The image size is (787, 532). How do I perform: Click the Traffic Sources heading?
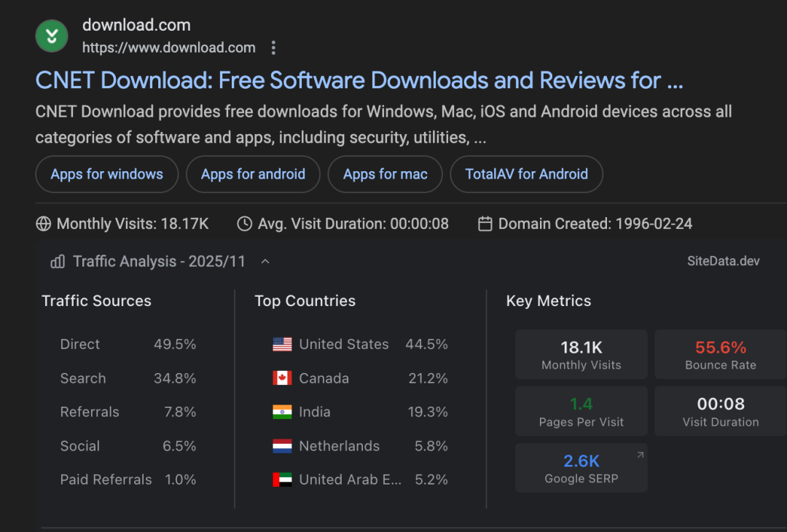pyautogui.click(x=96, y=301)
